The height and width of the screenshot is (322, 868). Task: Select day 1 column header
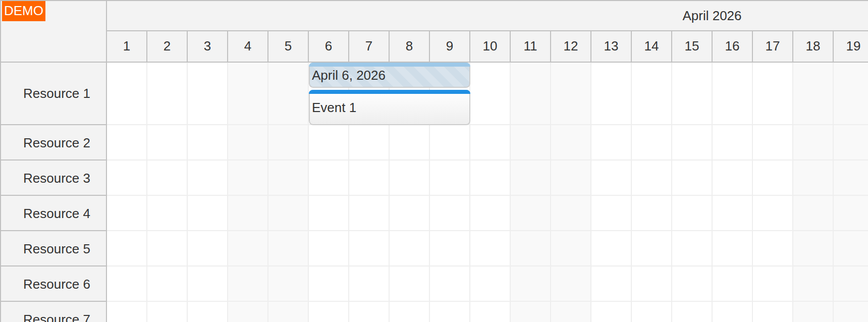(126, 46)
